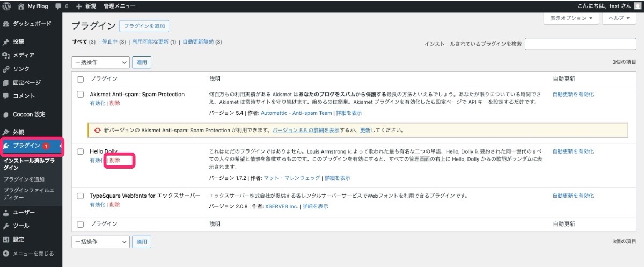Click the WordPress logo icon

coord(6,6)
